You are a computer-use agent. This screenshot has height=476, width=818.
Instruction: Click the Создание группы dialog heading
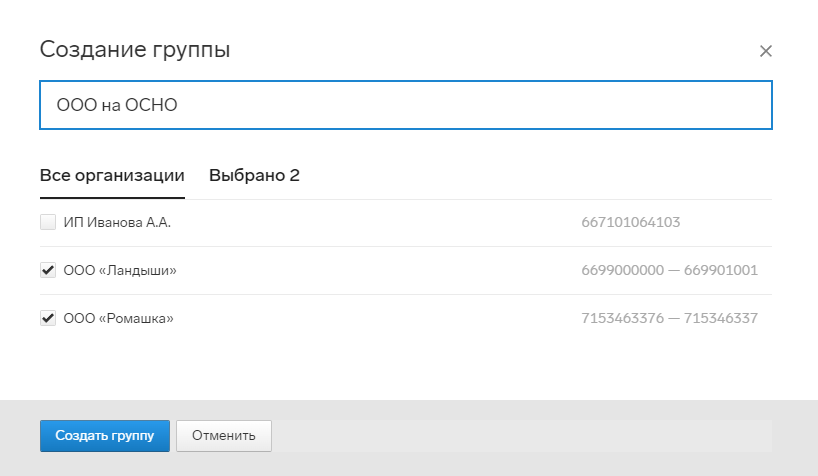(135, 50)
